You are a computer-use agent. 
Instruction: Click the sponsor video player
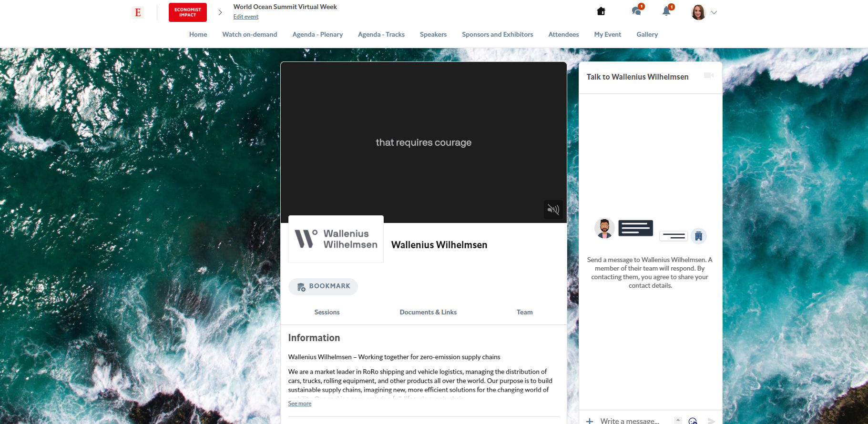tap(424, 142)
